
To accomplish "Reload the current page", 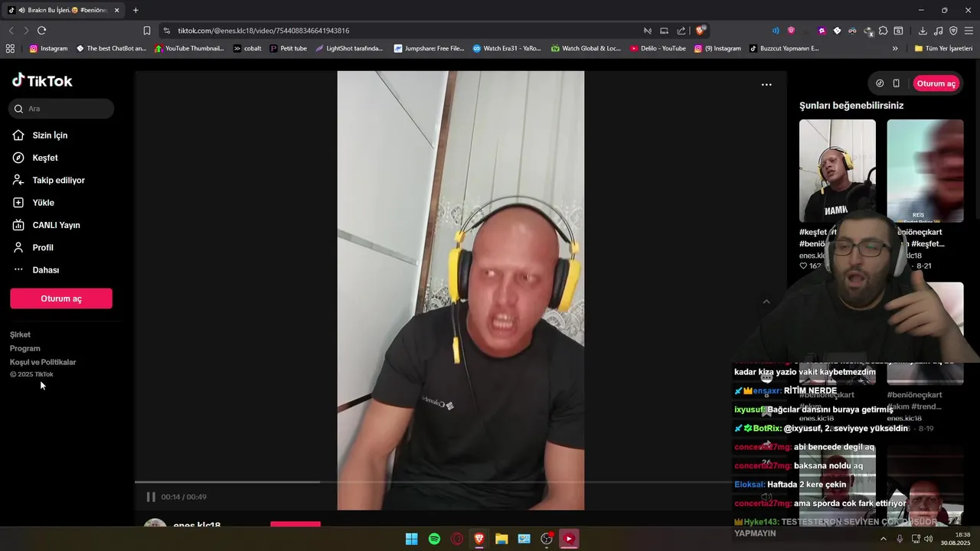I will (x=41, y=31).
